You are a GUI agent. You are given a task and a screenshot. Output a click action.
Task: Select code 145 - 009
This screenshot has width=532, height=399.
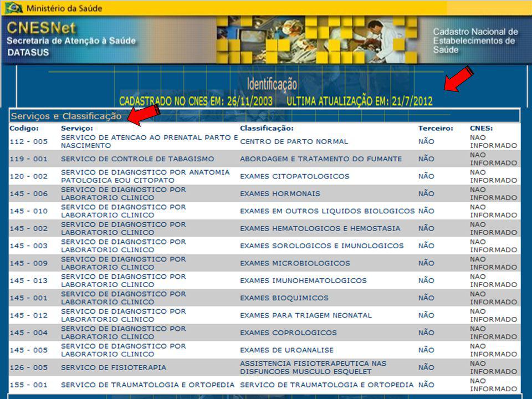pos(28,263)
